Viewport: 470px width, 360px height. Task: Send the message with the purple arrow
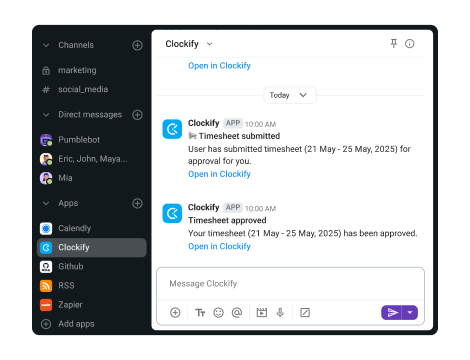click(392, 313)
